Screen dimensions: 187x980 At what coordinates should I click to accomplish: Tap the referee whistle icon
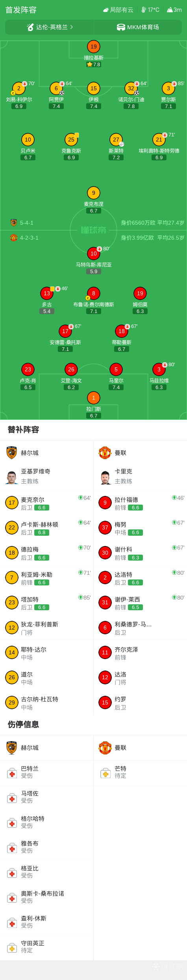pos(30,27)
